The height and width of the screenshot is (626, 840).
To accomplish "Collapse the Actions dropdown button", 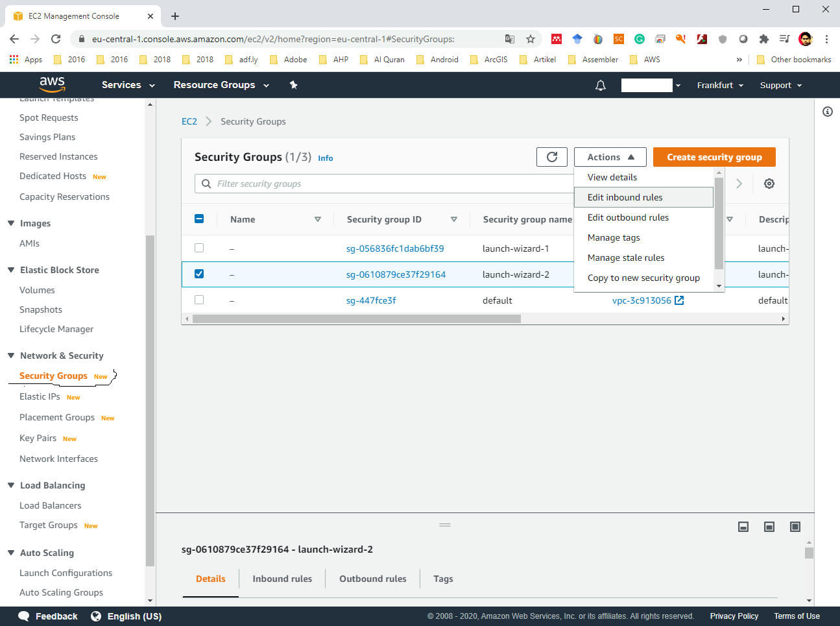I will (x=610, y=157).
